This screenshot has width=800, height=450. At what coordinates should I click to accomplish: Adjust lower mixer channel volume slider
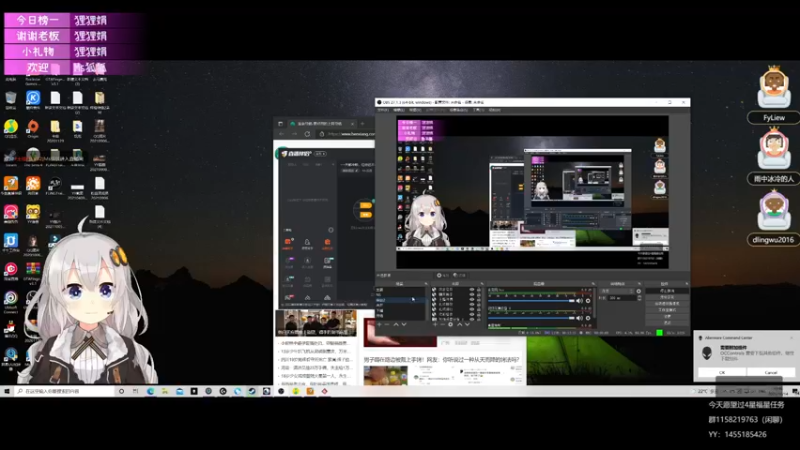click(x=531, y=318)
